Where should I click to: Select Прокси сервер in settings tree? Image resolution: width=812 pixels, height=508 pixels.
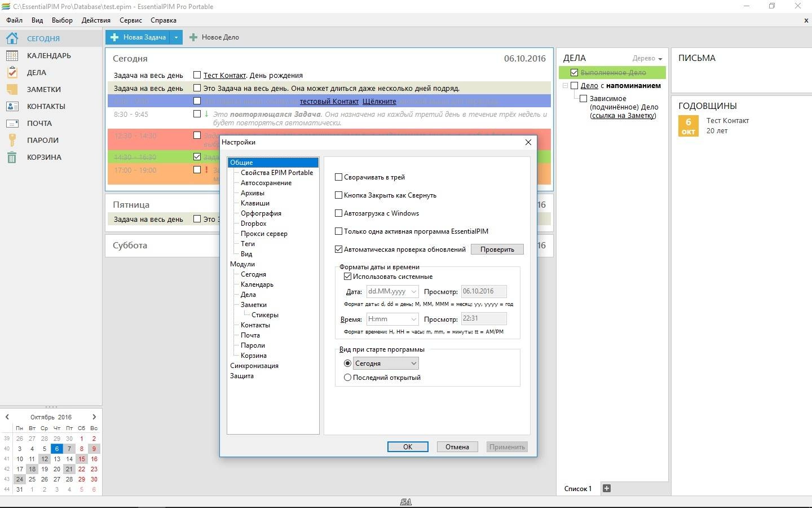pyautogui.click(x=264, y=234)
